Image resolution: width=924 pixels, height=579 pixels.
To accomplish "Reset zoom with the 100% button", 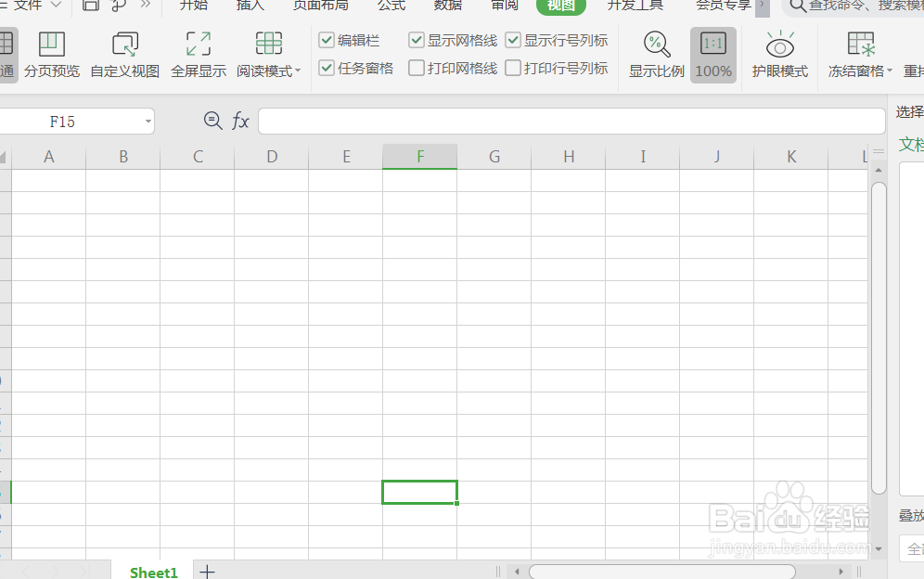I will point(713,56).
